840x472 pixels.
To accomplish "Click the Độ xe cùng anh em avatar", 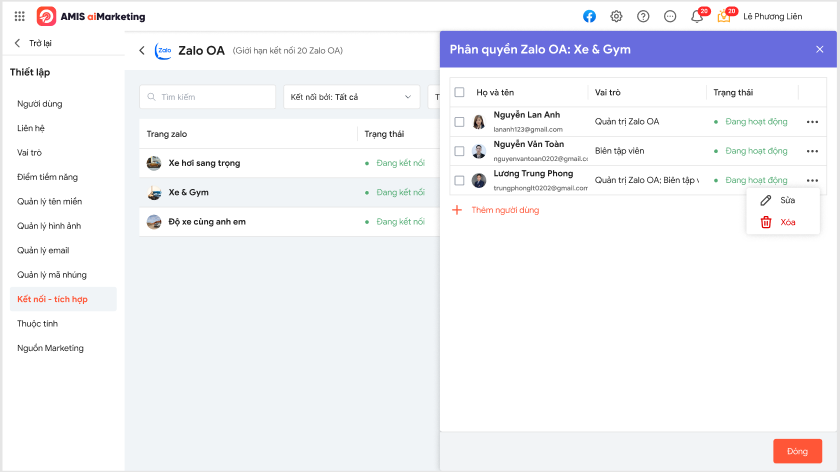I will [x=154, y=222].
